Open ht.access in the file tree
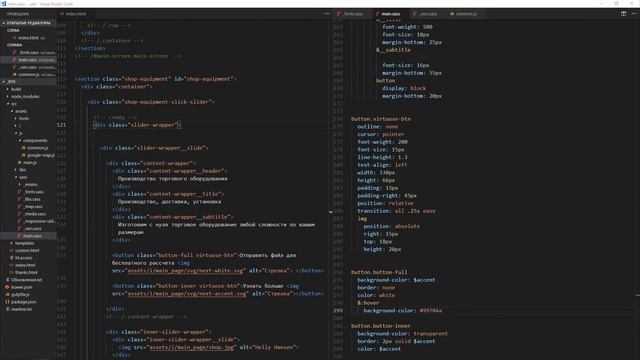Screen dimensions: 640x360 23,258
